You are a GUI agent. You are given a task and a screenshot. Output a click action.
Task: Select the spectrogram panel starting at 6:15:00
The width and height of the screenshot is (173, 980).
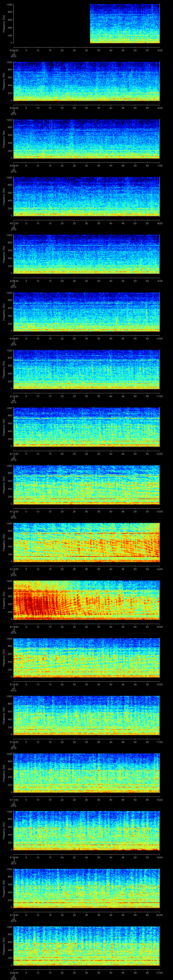[86, 657]
